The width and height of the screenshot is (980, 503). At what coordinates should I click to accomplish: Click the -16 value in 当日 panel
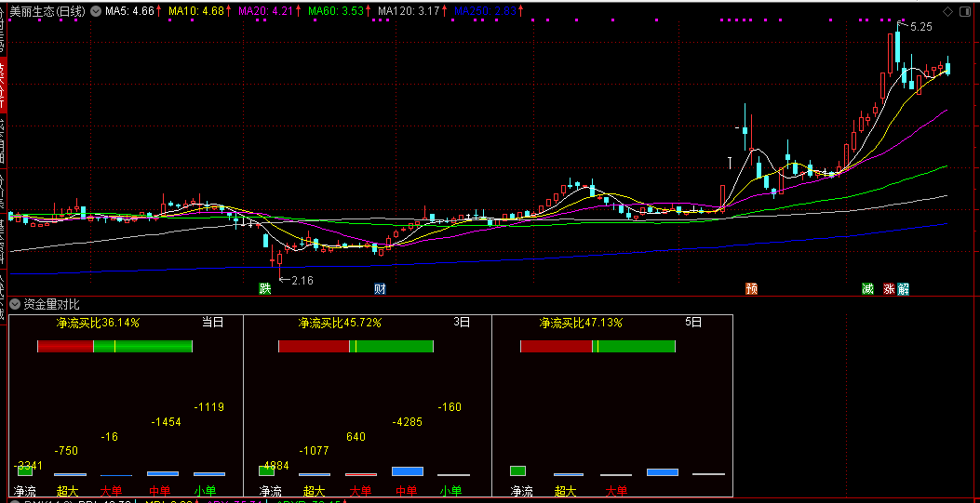pyautogui.click(x=110, y=437)
